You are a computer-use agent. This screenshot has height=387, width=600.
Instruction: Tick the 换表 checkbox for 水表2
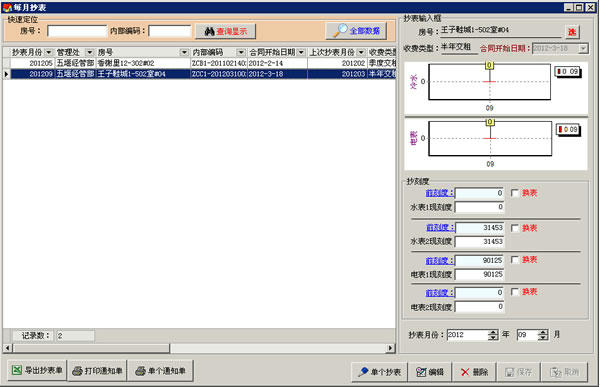coord(515,228)
